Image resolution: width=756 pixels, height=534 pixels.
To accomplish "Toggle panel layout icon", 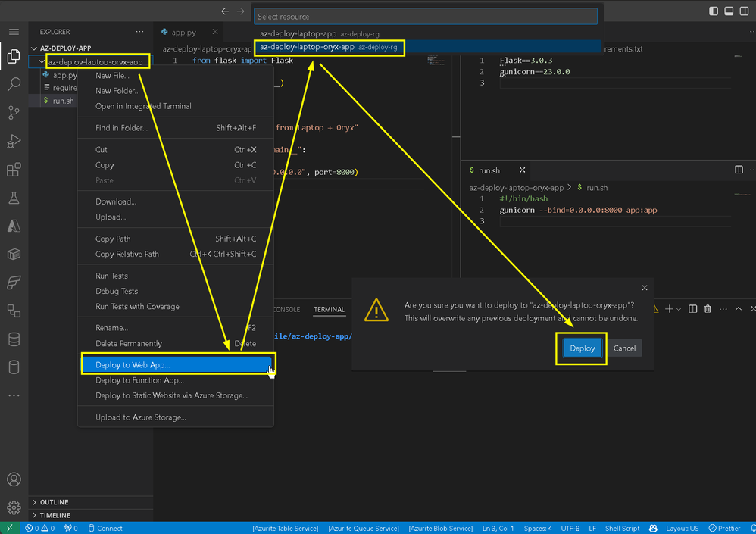I will (x=729, y=11).
